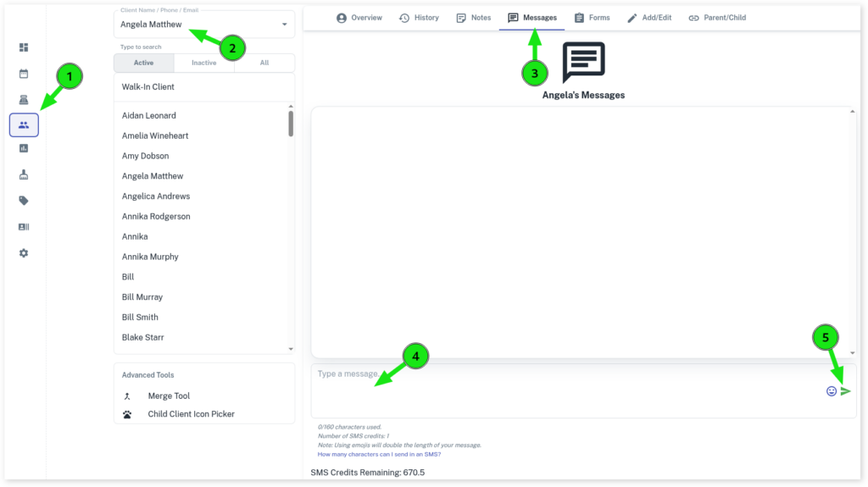Viewport: 868px width, 487px height.
Task: Switch client filter to Inactive
Action: tap(203, 63)
